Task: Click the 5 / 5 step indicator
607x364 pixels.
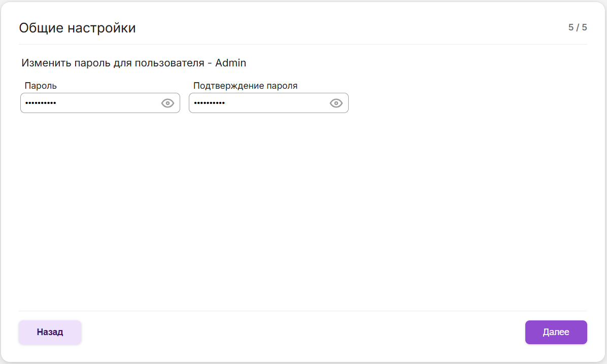Action: pyautogui.click(x=577, y=27)
